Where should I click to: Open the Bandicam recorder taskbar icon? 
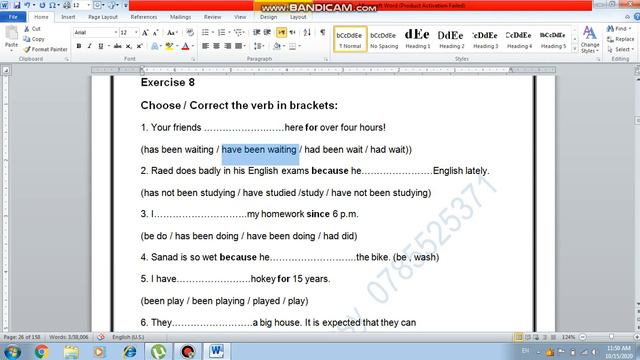(x=187, y=351)
